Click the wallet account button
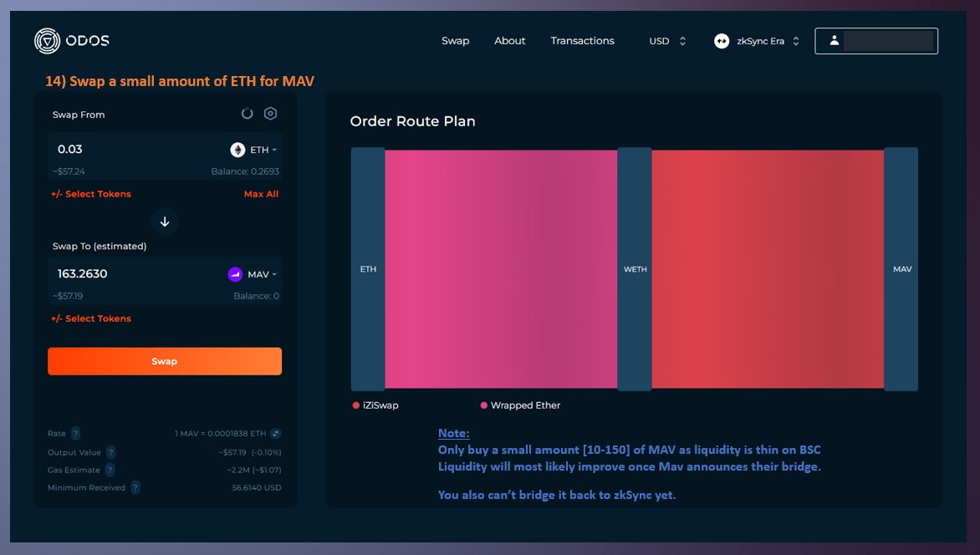The image size is (980, 555). pos(876,41)
